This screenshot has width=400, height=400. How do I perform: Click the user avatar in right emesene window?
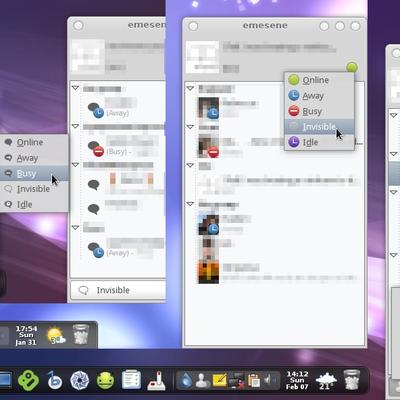pos(202,57)
